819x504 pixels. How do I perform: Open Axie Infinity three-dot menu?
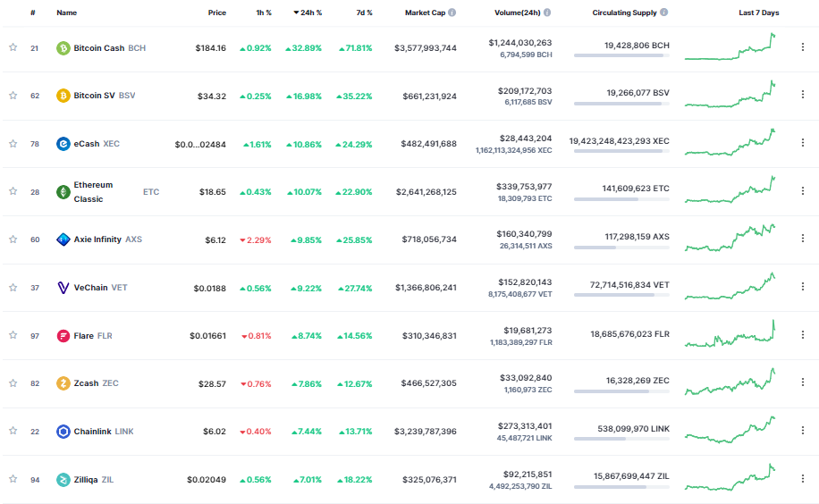point(803,239)
